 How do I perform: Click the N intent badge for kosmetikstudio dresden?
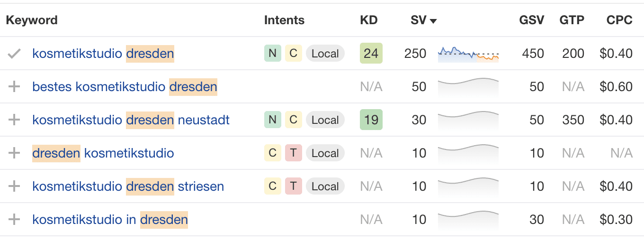pos(272,53)
